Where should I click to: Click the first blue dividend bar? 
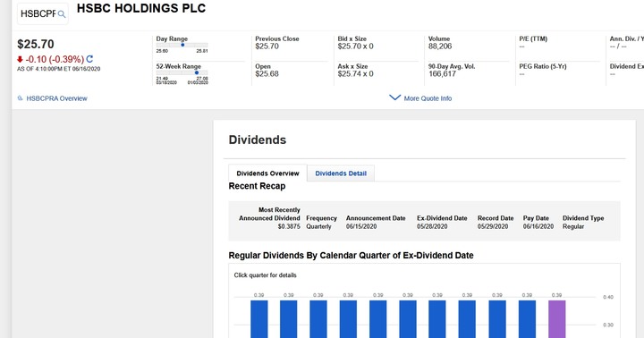pyautogui.click(x=259, y=319)
